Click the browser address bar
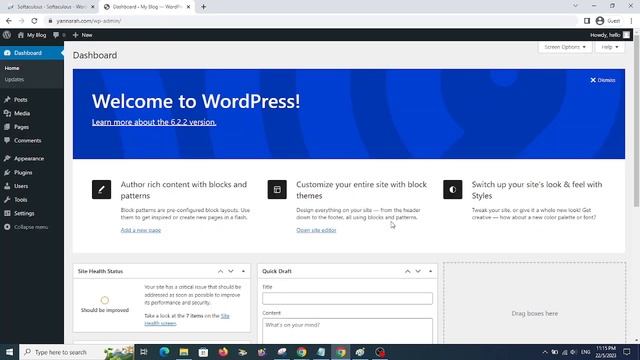This screenshot has height=360, width=640. pyautogui.click(x=310, y=21)
